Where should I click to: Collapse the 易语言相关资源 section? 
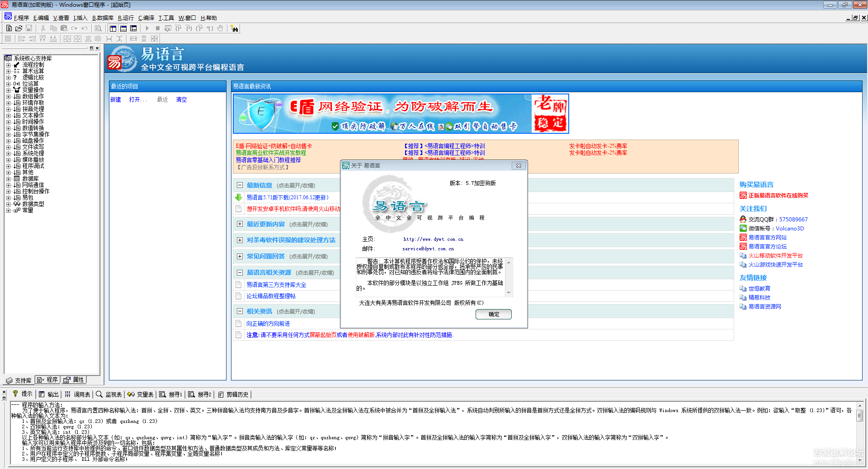point(240,272)
